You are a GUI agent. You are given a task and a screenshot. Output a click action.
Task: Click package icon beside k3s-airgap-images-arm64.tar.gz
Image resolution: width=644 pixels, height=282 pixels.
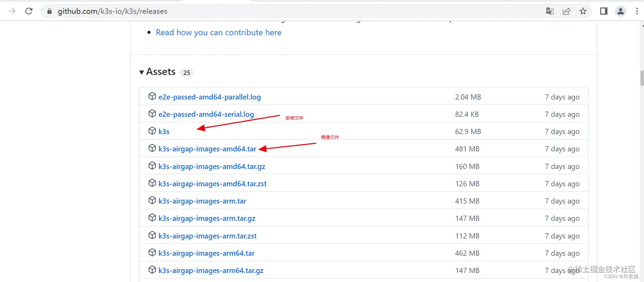click(x=152, y=270)
